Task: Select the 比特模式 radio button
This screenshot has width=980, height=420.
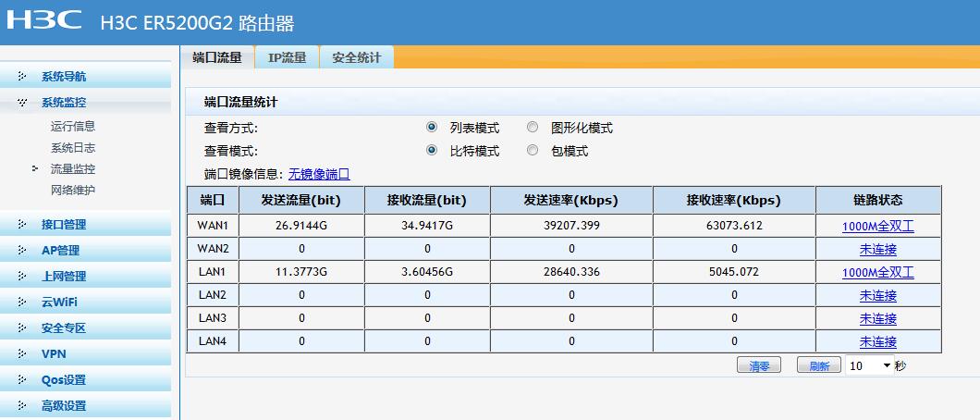Action: 431,151
